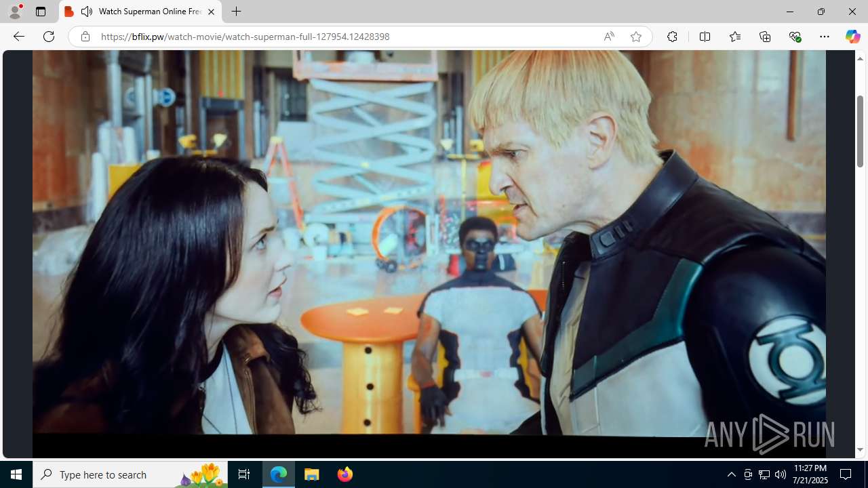Refresh the current page
This screenshot has width=868, height=488.
[x=49, y=37]
